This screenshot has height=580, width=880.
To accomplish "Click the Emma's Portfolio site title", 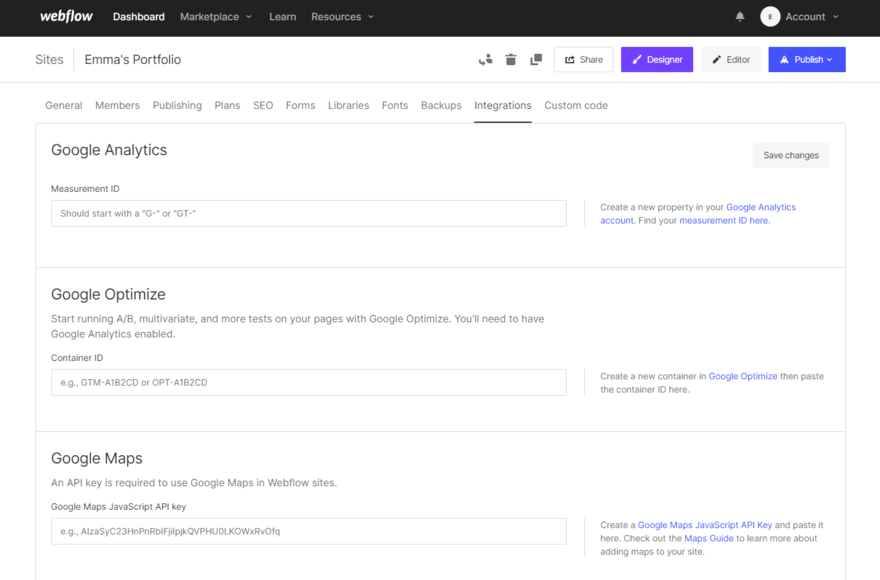I will click(132, 60).
